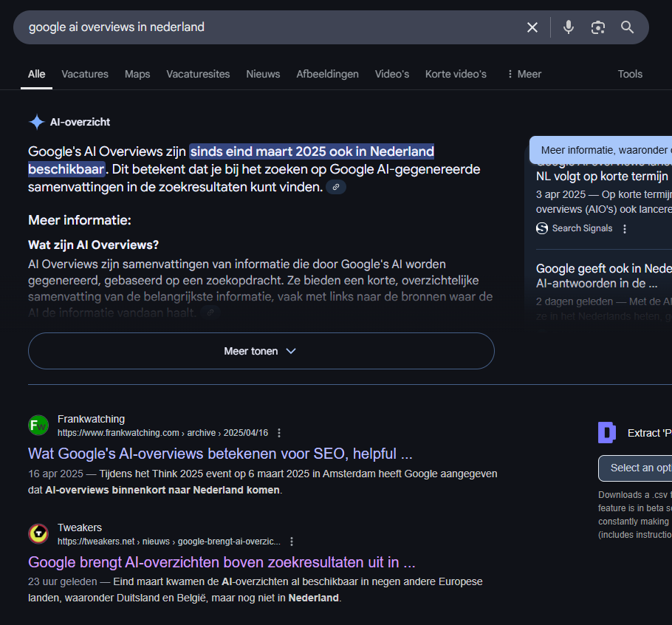The image size is (672, 625).
Task: Open the 'Select an opt' dropdown
Action: (635, 468)
